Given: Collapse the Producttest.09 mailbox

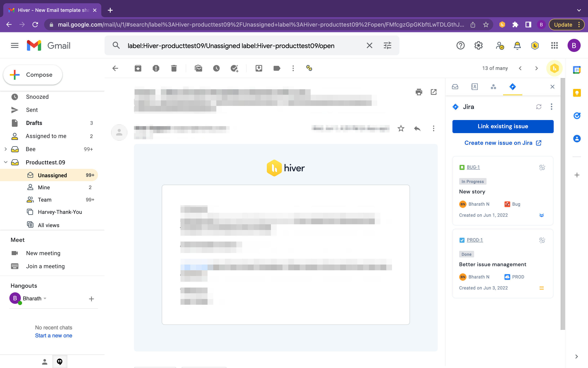Looking at the screenshot, I should point(6,162).
